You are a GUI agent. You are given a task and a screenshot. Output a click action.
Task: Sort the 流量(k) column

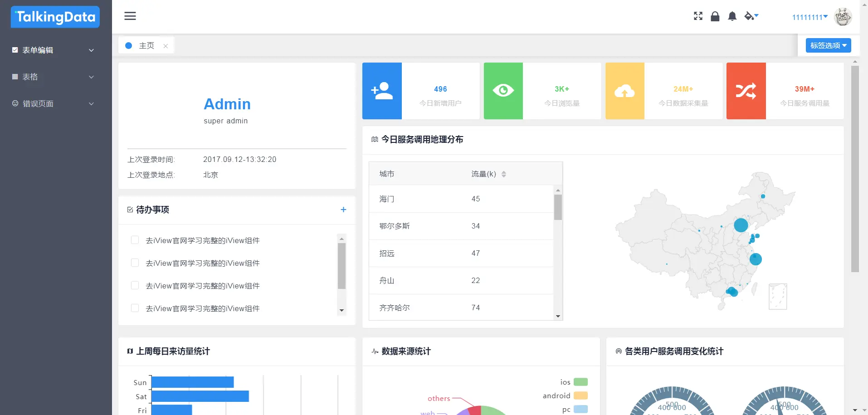click(504, 174)
